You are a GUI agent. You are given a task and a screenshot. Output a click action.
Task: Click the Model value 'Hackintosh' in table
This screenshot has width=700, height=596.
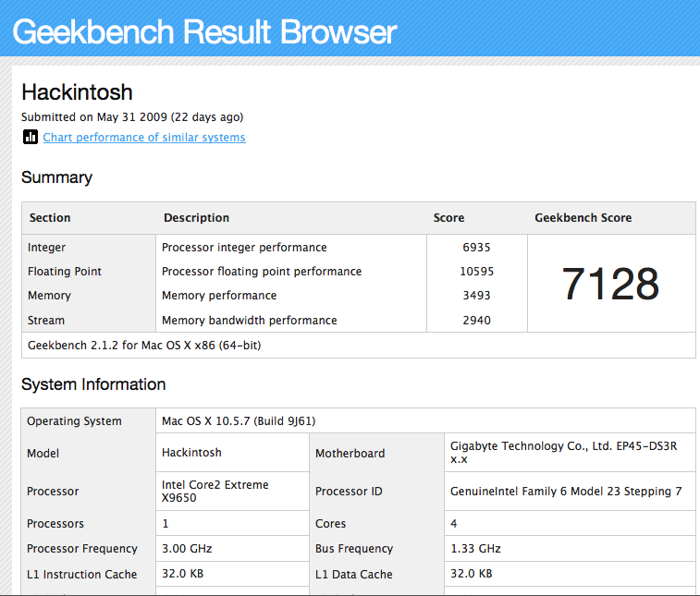click(191, 453)
